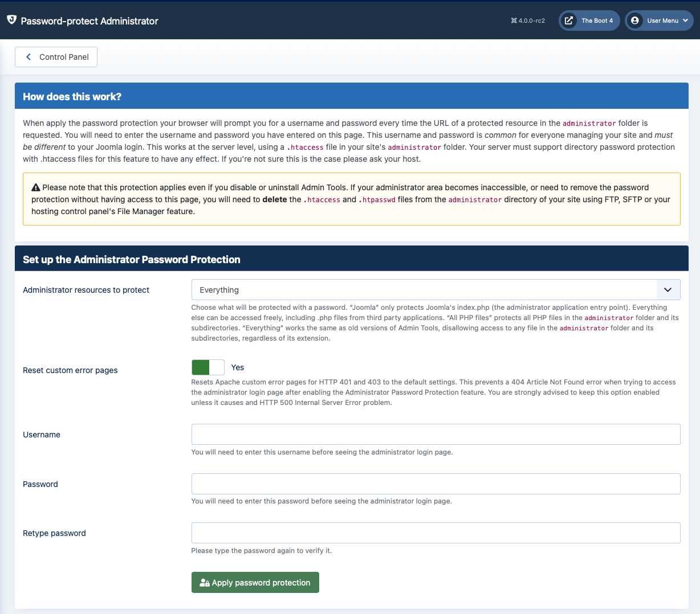
Task: Toggle Reset custom error pages switch
Action: [207, 367]
